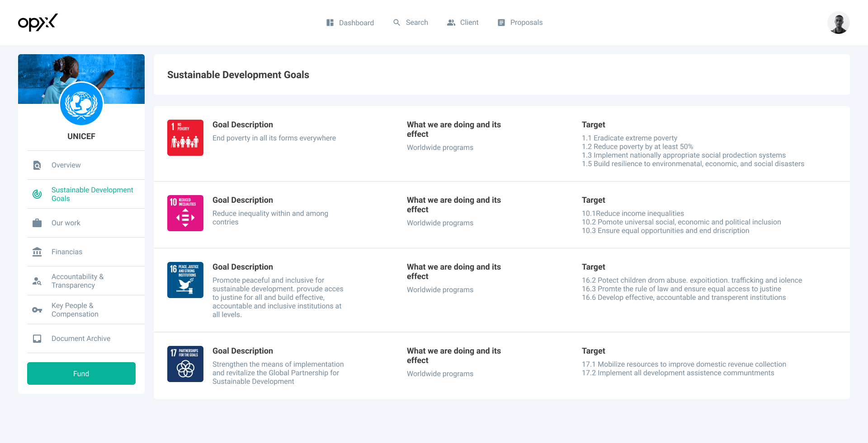Click target '16.6 Develop effective' institutions line
Screen dimensions: 868x443
tap(684, 298)
